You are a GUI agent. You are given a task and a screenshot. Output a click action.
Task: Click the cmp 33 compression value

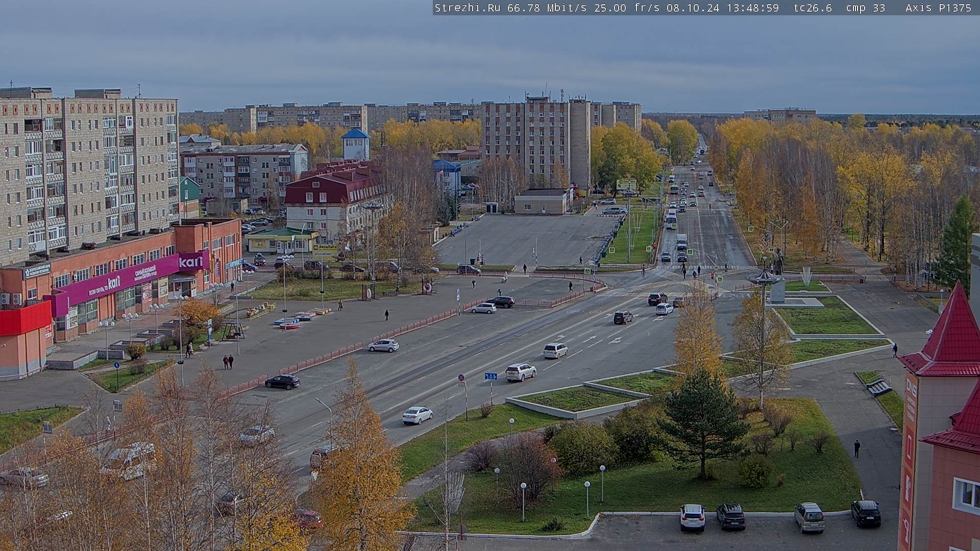point(865,8)
